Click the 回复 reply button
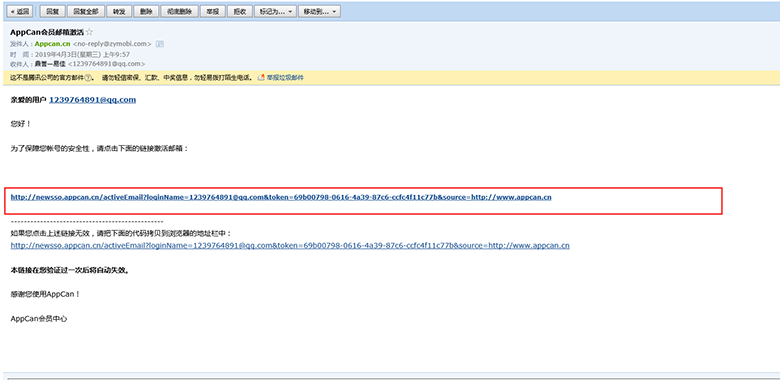This screenshot has width=780, height=380. coord(51,11)
